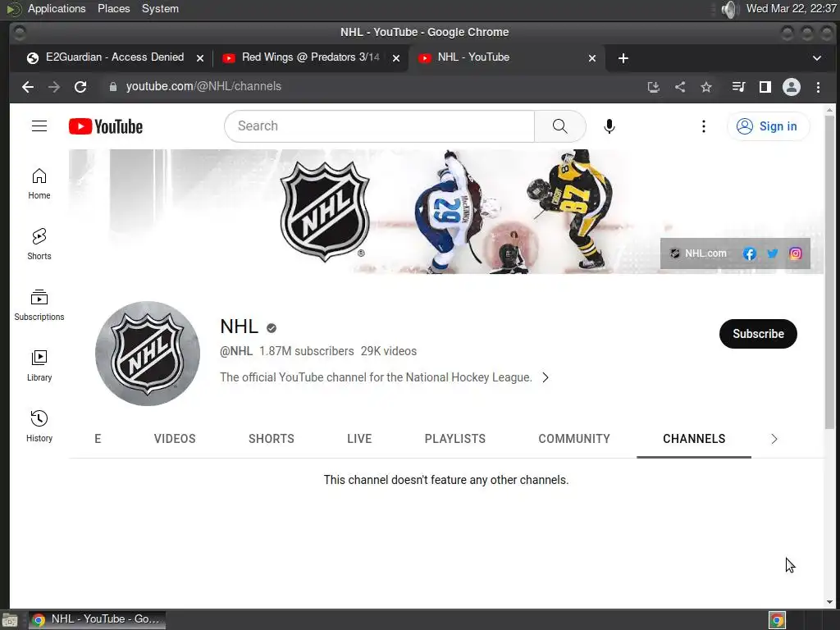Switch to the COMMUNITY tab
The image size is (840, 630).
(574, 439)
